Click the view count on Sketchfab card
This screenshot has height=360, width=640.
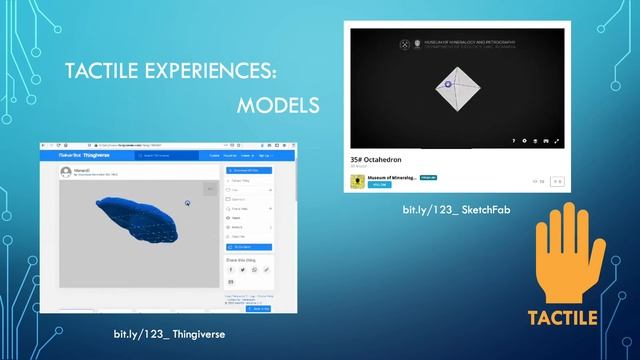click(538, 181)
